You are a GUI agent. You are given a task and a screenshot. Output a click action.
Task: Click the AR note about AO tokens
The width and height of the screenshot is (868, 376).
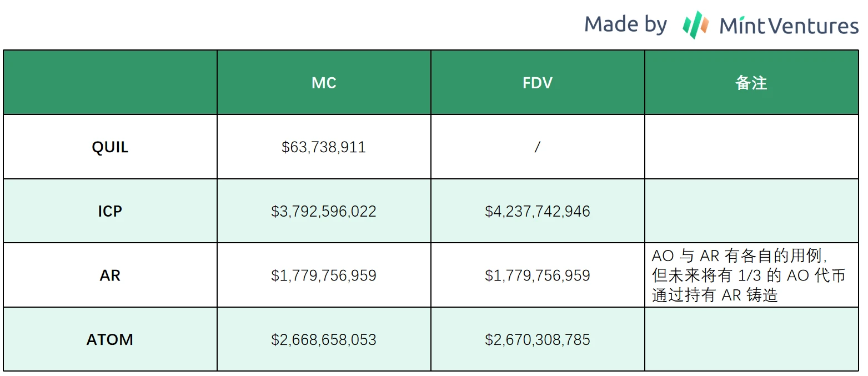pyautogui.click(x=749, y=275)
